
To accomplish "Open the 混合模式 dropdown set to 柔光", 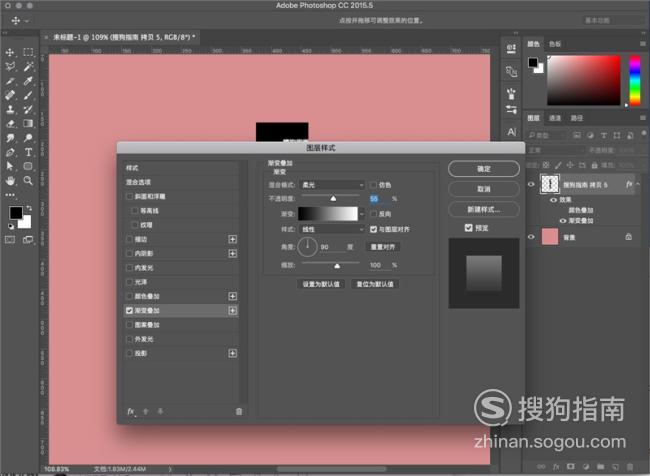I will (x=332, y=185).
